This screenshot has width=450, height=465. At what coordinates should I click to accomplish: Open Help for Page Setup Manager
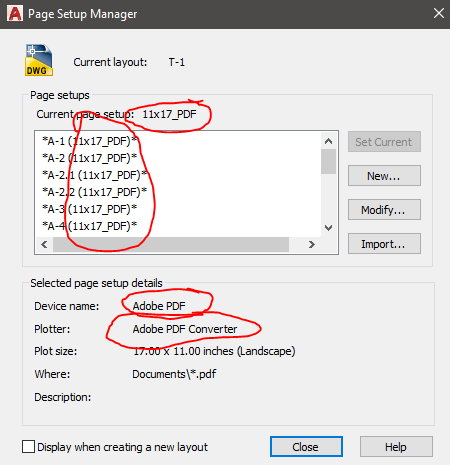click(396, 447)
